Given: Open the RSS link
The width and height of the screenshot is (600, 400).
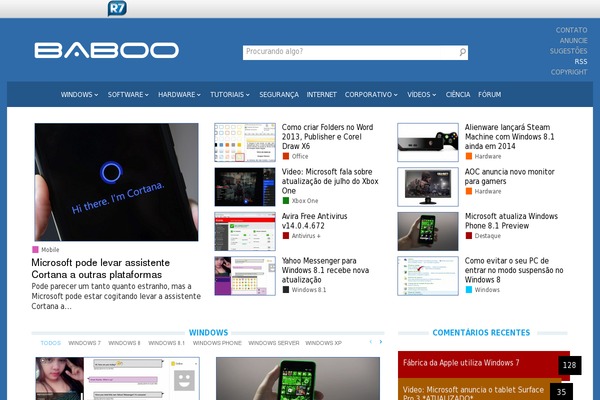Looking at the screenshot, I should coord(580,62).
